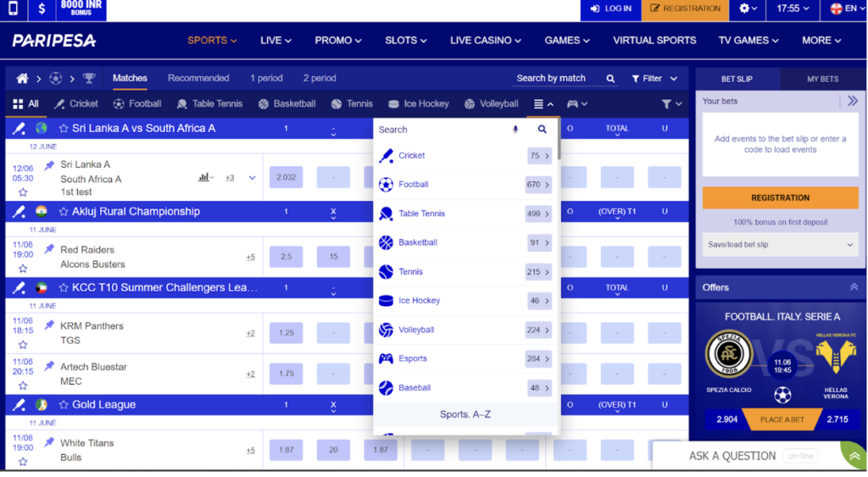This screenshot has width=868, height=477.
Task: Pin the White Titans match
Action: 49,442
